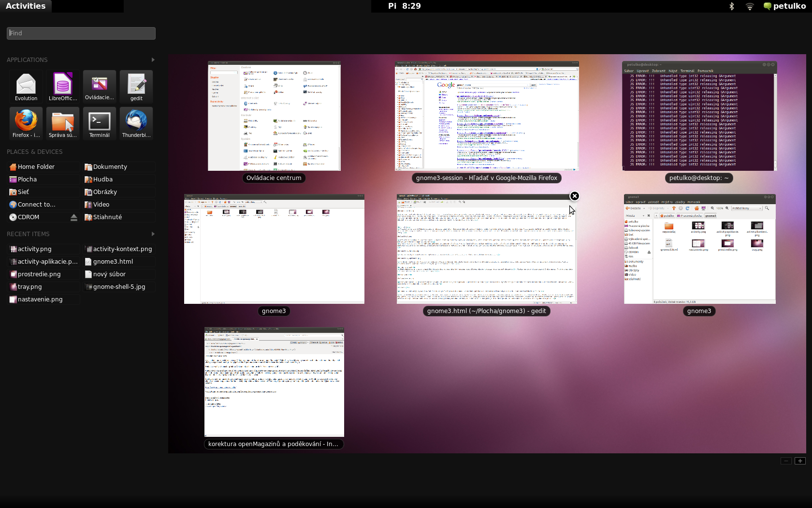Close the gnome3.html gedit window preview

(574, 196)
